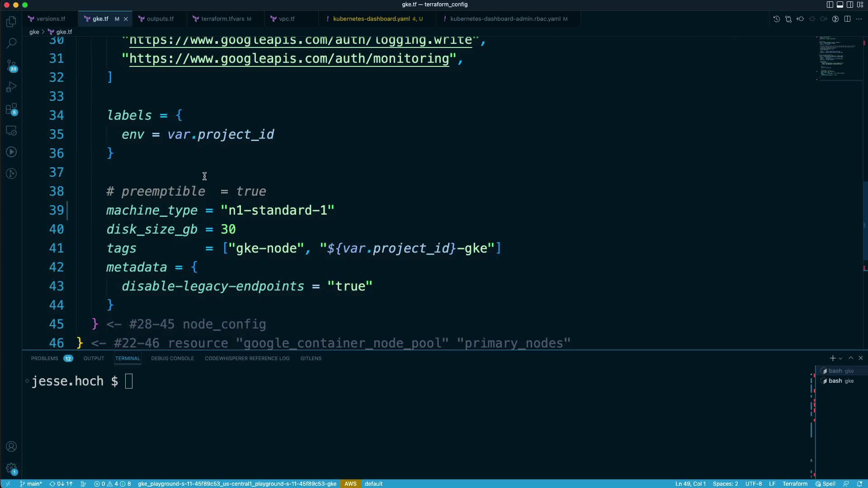Open Source Control with 20 changes
The image size is (868, 488).
click(x=12, y=66)
